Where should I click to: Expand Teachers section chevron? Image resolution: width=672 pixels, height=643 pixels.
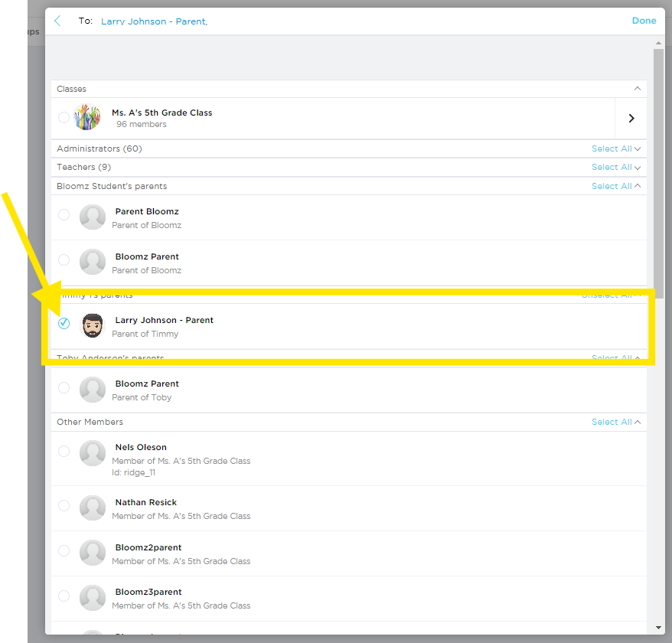[x=638, y=168]
